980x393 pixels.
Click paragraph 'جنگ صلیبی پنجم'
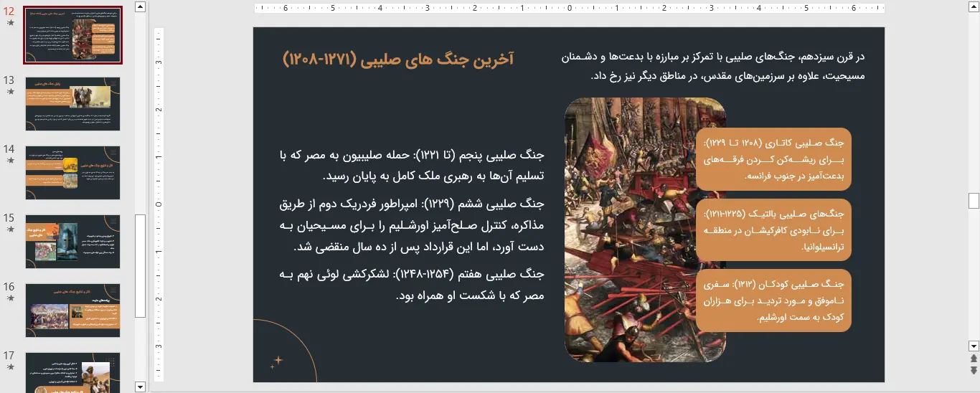click(x=413, y=165)
